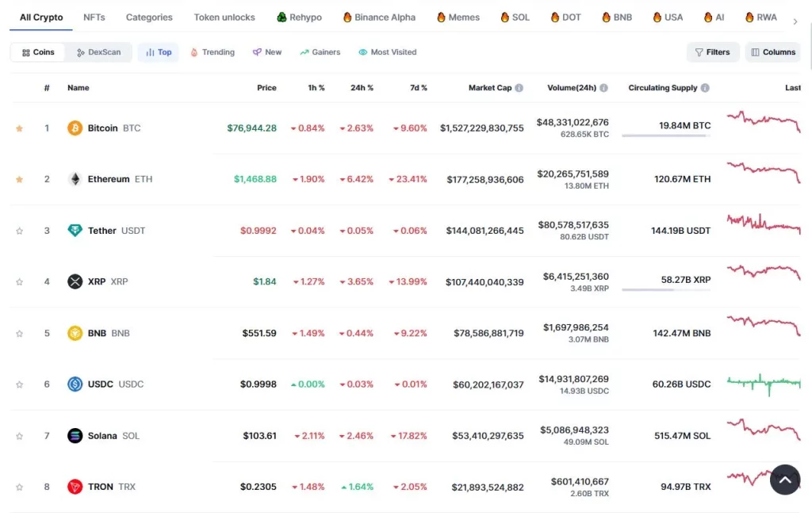Viewport: 812px width, 516px height.
Task: Show New coins
Action: tap(267, 52)
